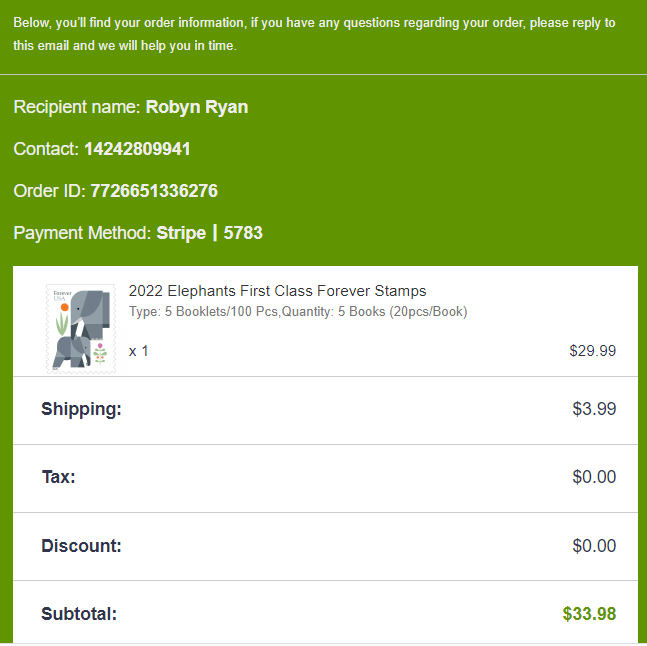Click the card ending 5783
647x646 pixels.
(243, 233)
